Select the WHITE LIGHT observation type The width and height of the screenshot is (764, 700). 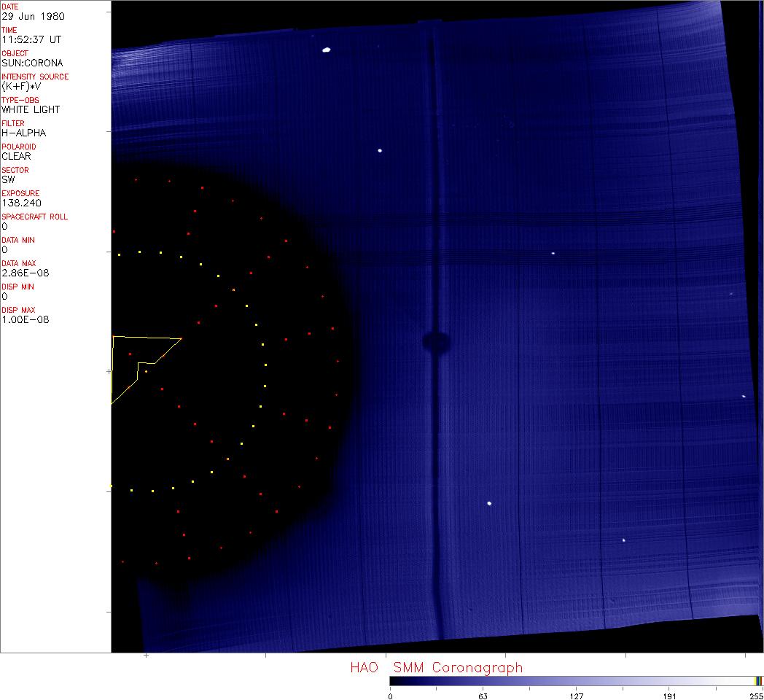(31, 109)
